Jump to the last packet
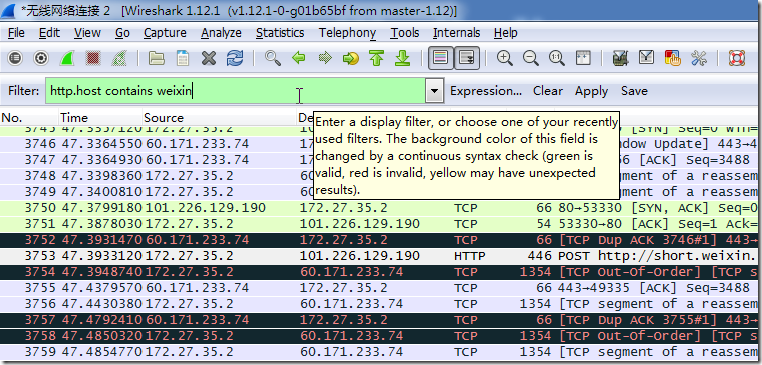This screenshot has width=762, height=365. pos(402,59)
